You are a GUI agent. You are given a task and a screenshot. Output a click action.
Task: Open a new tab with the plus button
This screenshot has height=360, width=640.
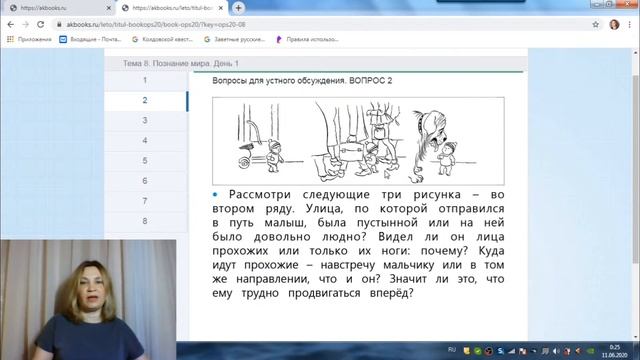coord(238,8)
